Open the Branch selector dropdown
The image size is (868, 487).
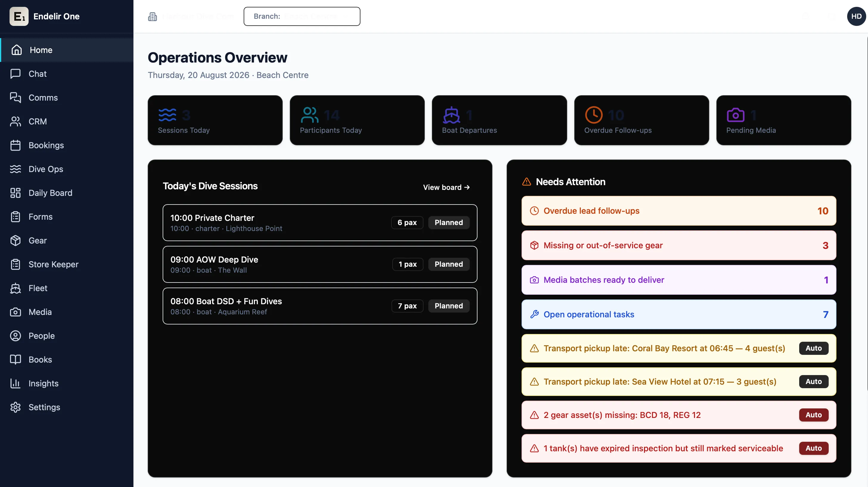[302, 16]
